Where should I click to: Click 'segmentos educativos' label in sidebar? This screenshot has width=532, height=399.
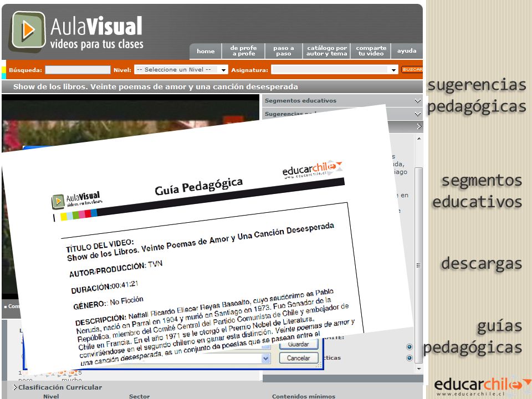tap(477, 191)
